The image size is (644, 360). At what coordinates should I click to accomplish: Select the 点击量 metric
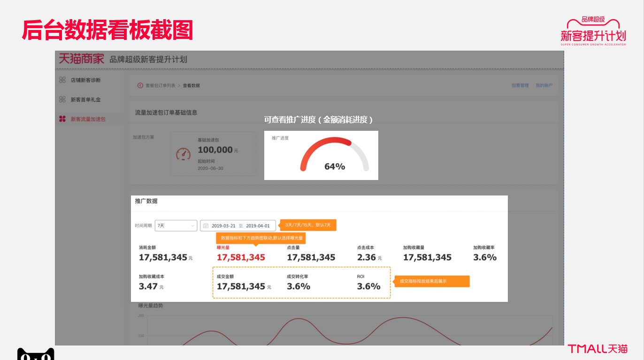tap(311, 254)
